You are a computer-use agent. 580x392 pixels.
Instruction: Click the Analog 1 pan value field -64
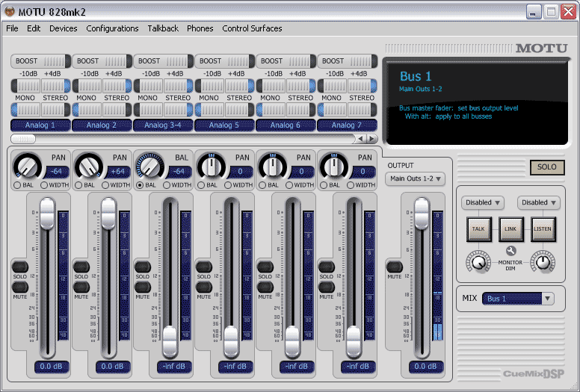[x=56, y=172]
